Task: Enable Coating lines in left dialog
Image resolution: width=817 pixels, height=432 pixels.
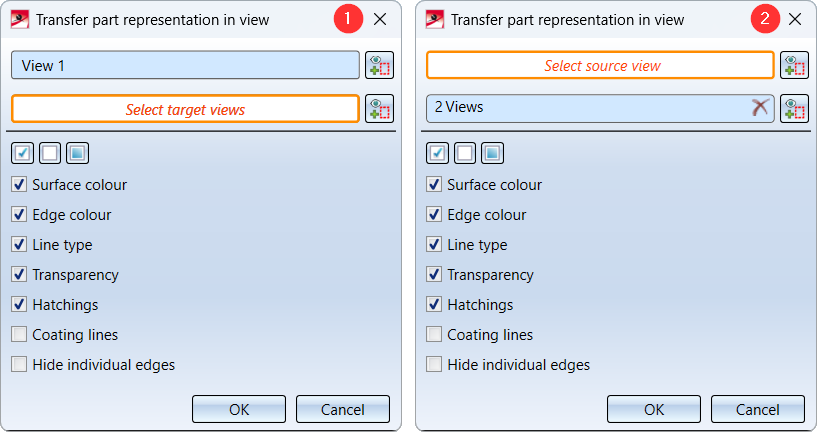Action: pos(20,335)
